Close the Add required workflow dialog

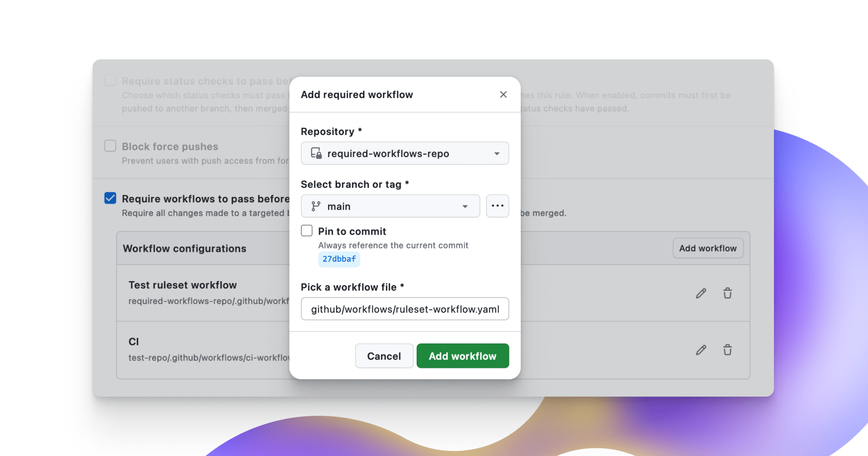503,95
